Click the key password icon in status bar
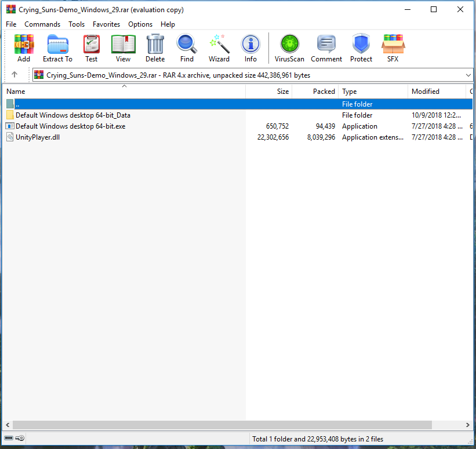Viewport: 476px width, 449px height. click(x=20, y=438)
